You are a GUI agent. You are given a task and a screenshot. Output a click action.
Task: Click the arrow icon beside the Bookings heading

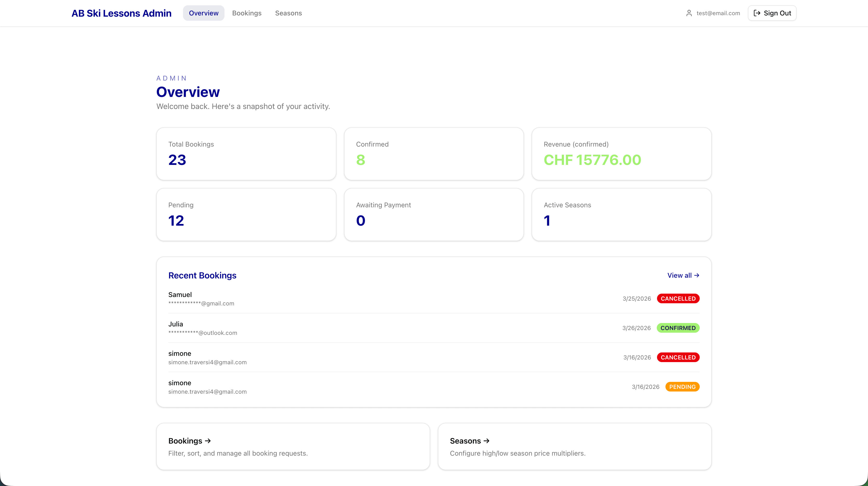pos(208,441)
